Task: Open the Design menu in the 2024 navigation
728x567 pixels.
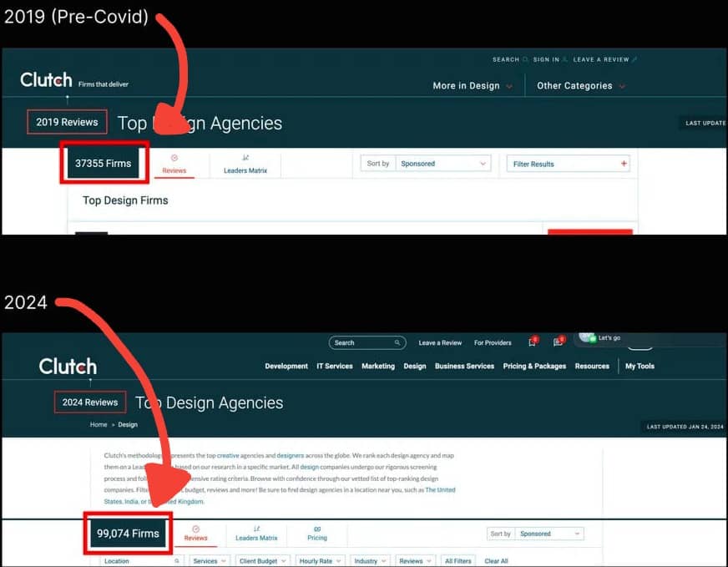Action: coord(415,366)
